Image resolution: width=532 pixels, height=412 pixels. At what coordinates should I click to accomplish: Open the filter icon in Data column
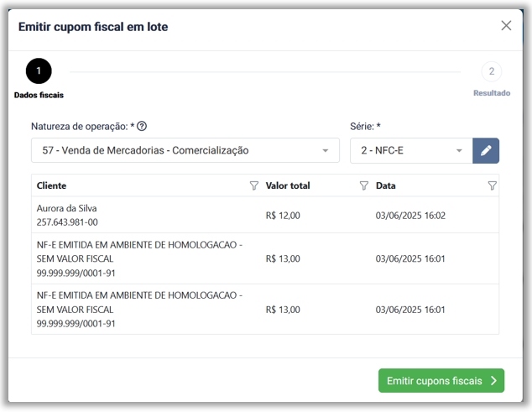pos(493,185)
